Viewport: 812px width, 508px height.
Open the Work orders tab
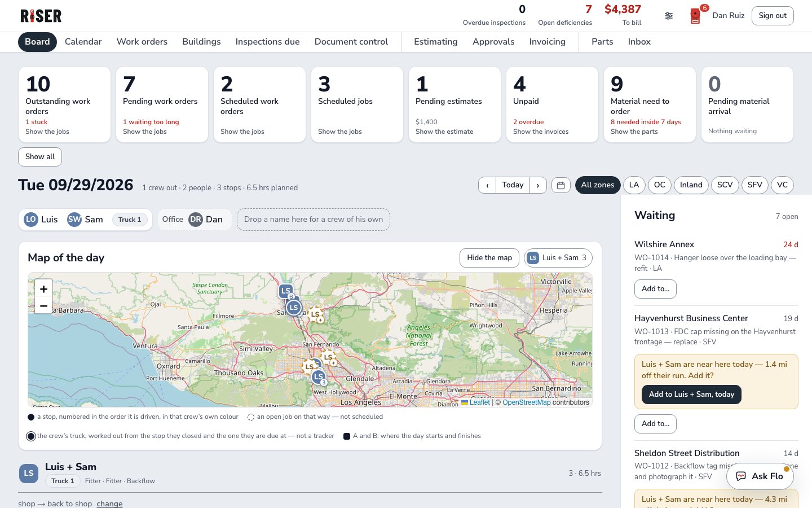click(142, 42)
